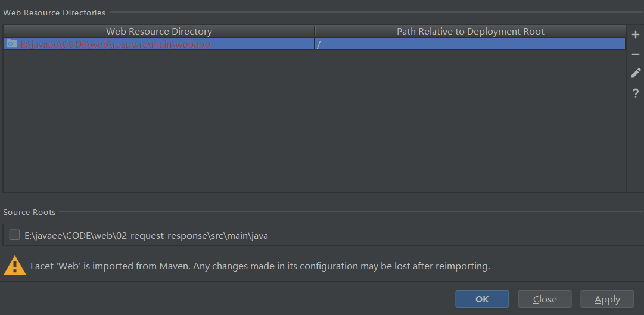Click the plus icon to add a web resource directory
Image resolution: width=644 pixels, height=315 pixels.
636,35
